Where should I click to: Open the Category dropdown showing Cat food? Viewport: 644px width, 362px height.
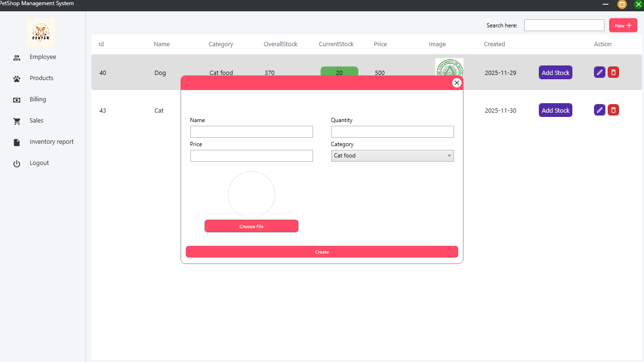tap(393, 156)
